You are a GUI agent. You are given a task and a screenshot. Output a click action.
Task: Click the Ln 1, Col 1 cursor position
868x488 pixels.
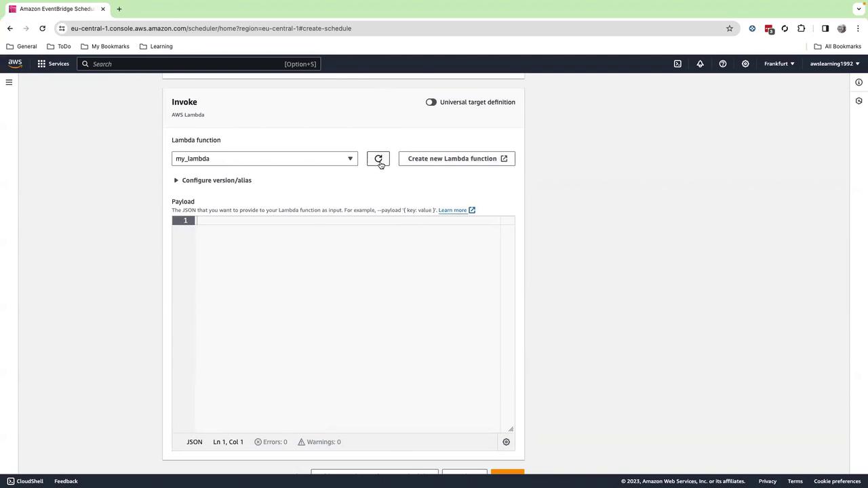pos(228,442)
